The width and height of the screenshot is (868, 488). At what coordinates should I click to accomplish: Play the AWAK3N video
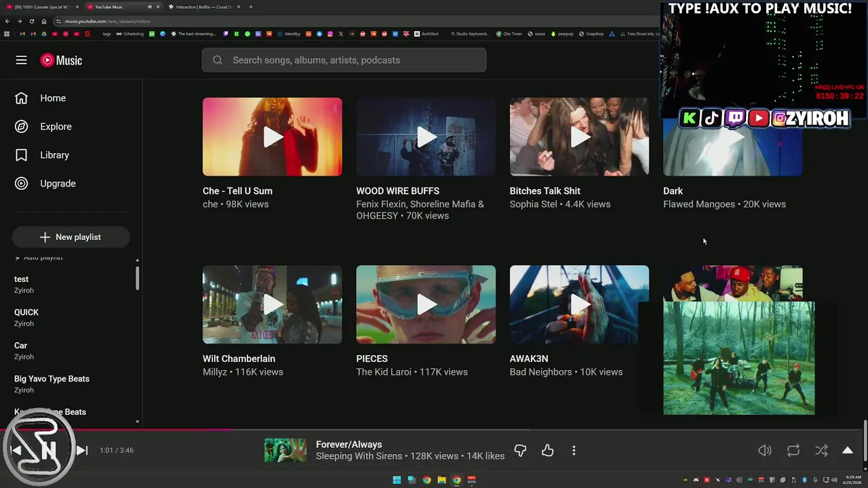pyautogui.click(x=579, y=304)
